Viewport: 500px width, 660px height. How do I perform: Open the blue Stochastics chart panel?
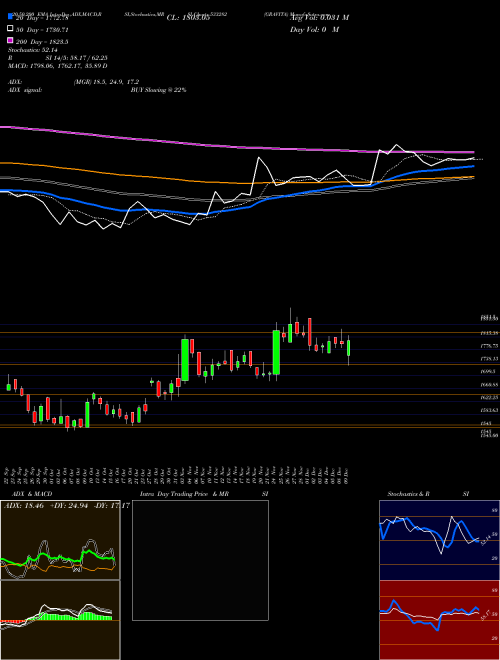[439, 540]
